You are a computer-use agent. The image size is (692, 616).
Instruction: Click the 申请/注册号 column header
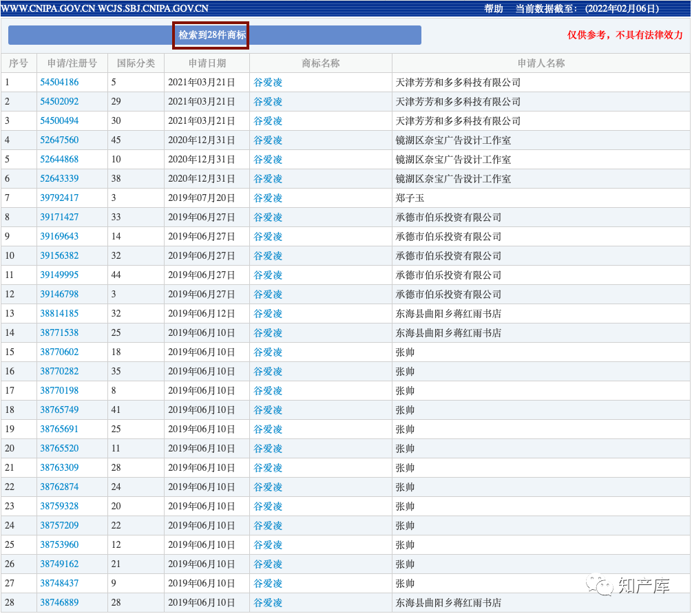(72, 63)
